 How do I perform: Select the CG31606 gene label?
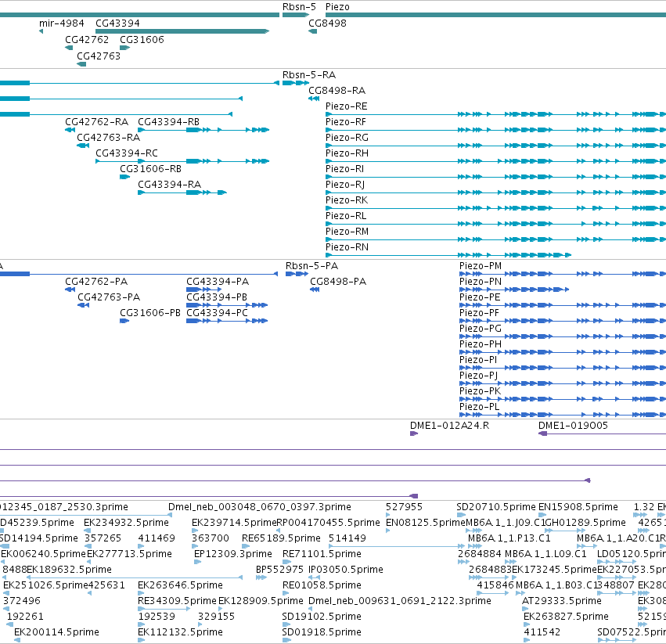tap(142, 39)
